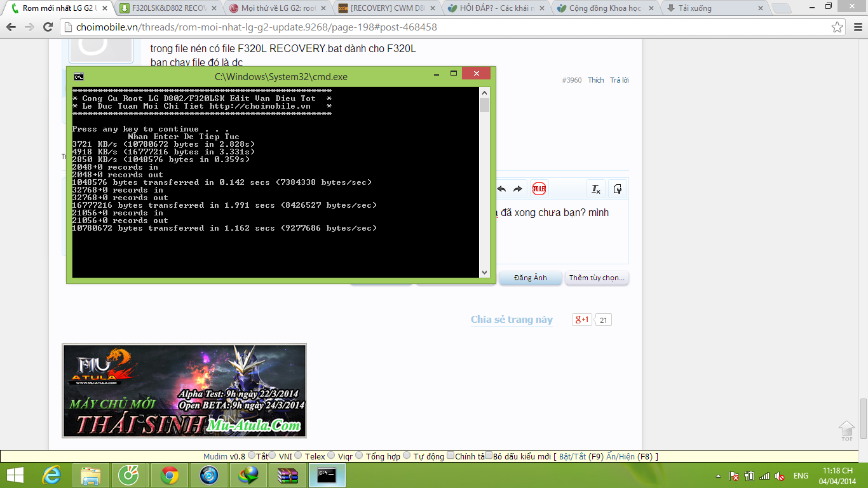The image size is (868, 488).
Task: Click the remove formatting icon in editor
Action: [x=595, y=189]
